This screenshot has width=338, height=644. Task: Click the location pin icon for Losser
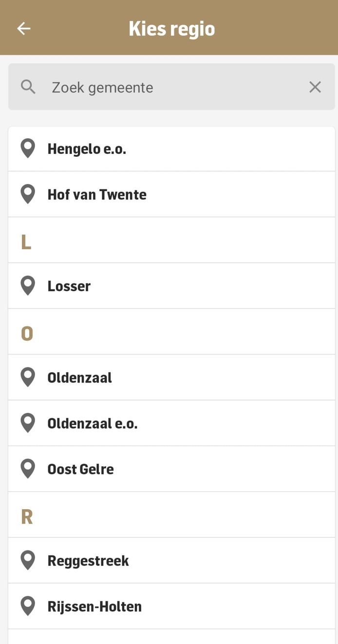coord(28,286)
